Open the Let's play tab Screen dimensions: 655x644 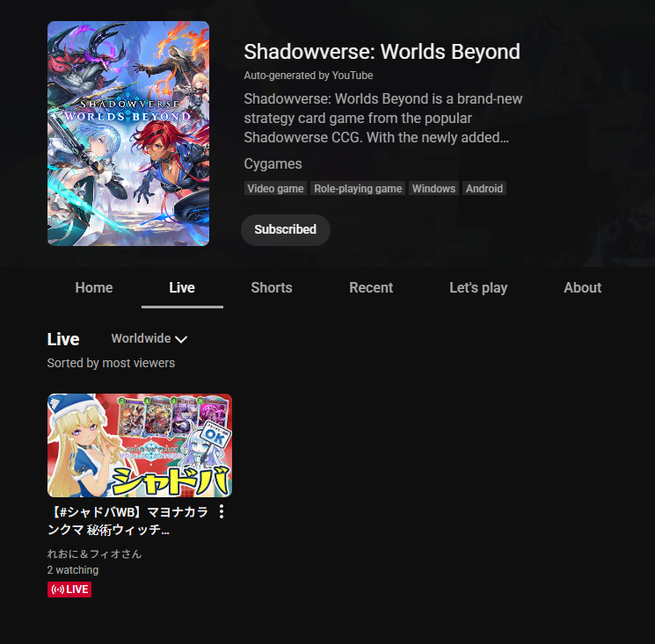[x=478, y=287]
